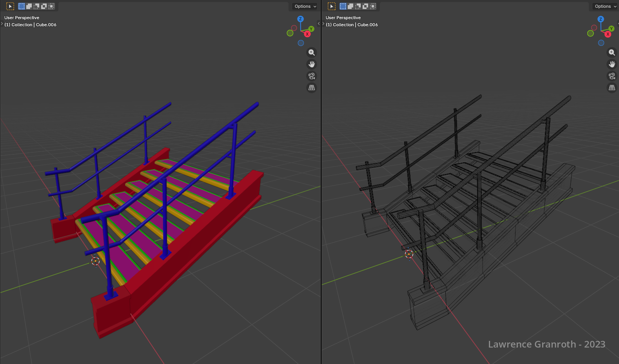Enable Subtract selection mode in the left viewport
The image size is (619, 364).
click(x=36, y=6)
